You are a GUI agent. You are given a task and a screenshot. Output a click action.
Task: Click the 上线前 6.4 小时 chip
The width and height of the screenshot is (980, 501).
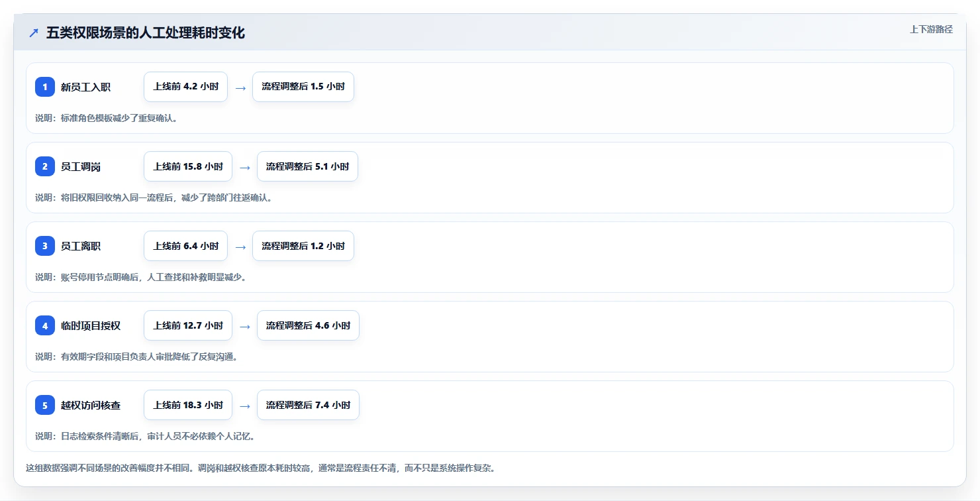coord(185,246)
